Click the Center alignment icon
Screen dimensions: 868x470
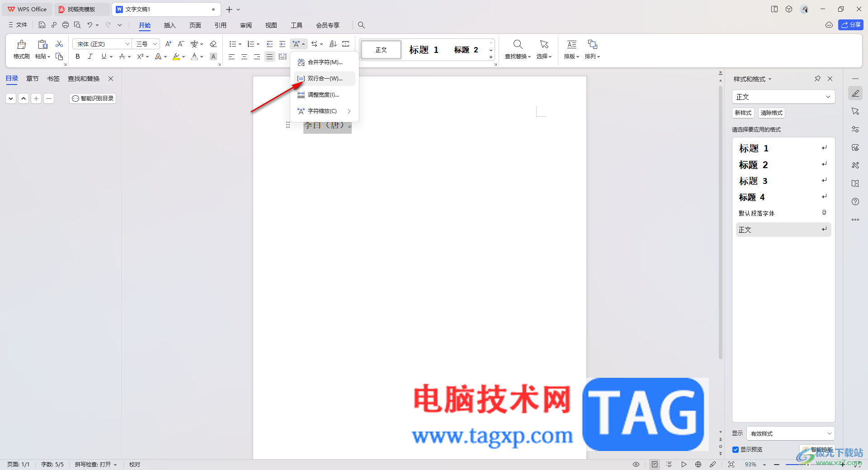click(244, 56)
